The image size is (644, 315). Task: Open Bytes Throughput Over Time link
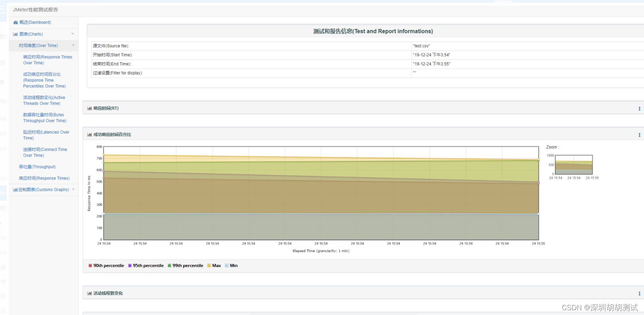coord(45,118)
